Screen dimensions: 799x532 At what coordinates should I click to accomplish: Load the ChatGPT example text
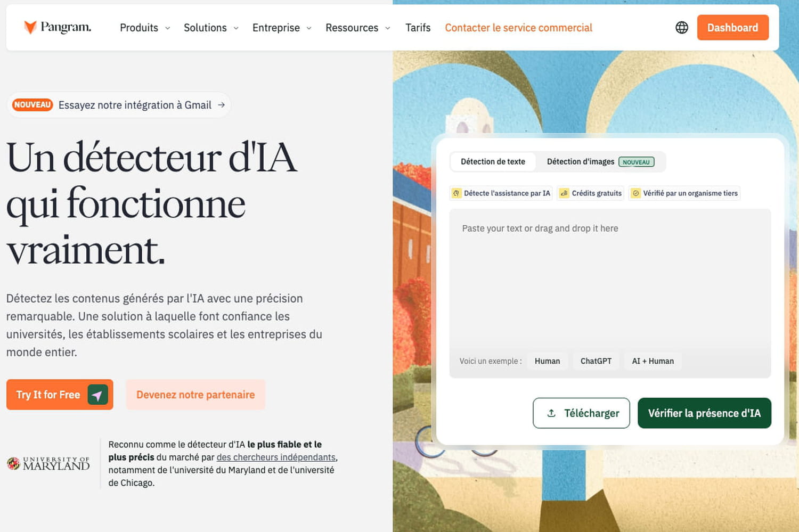point(596,361)
